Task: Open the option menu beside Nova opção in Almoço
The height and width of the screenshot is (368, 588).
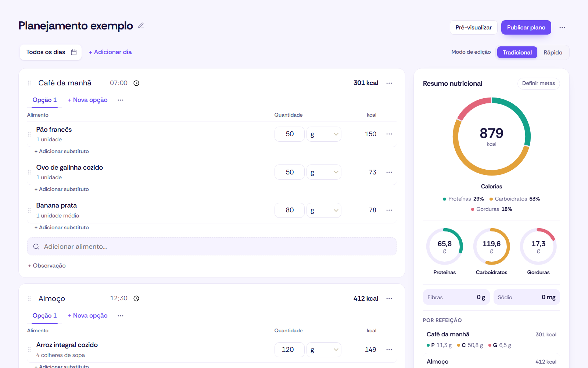Action: (121, 316)
